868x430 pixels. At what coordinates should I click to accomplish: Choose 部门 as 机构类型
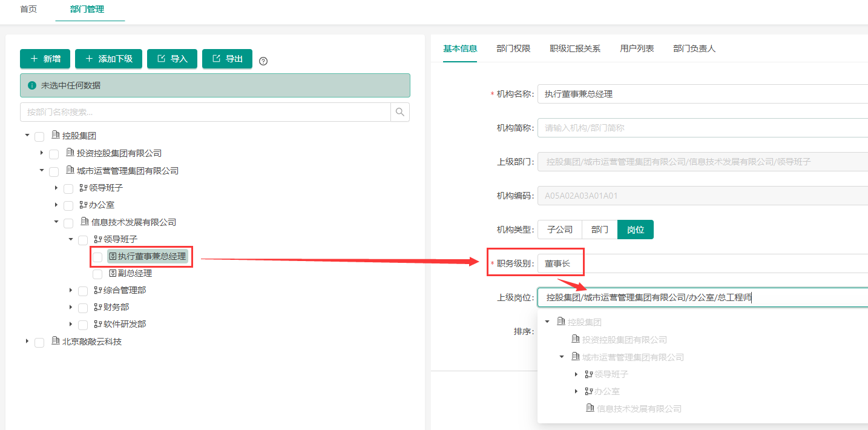pos(600,230)
